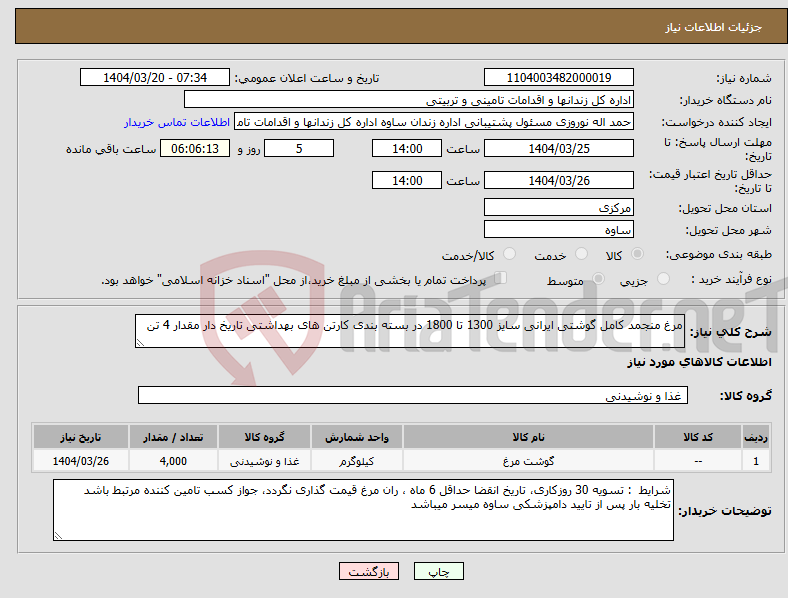Click the price validity date 1404/03/26 field
788x598 pixels.
pos(559,180)
